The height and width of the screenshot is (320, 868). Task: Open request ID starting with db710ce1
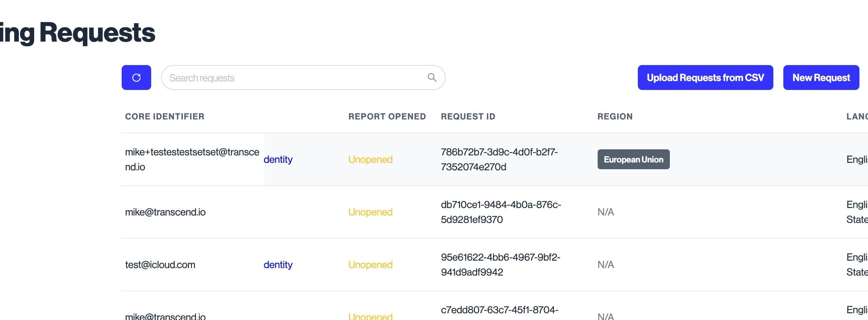coord(501,212)
